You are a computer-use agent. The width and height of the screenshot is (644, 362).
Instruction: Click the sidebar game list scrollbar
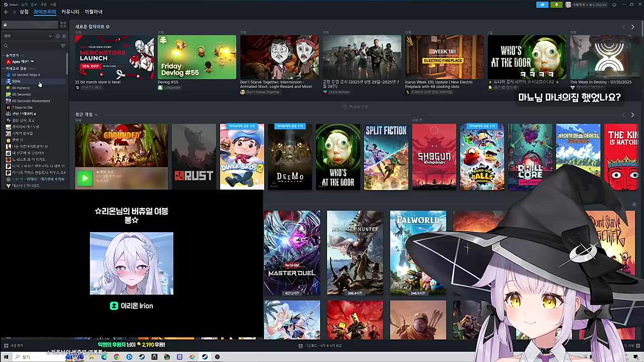tap(67, 63)
